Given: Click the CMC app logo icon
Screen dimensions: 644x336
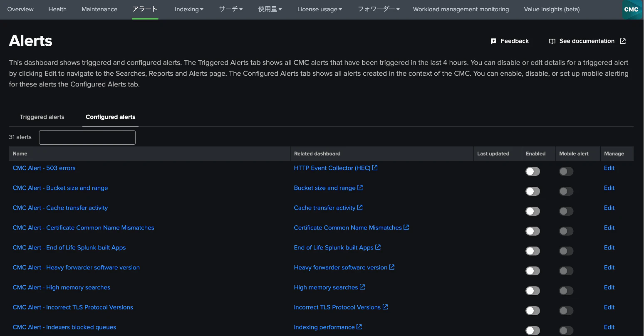Looking at the screenshot, I should pos(632,10).
